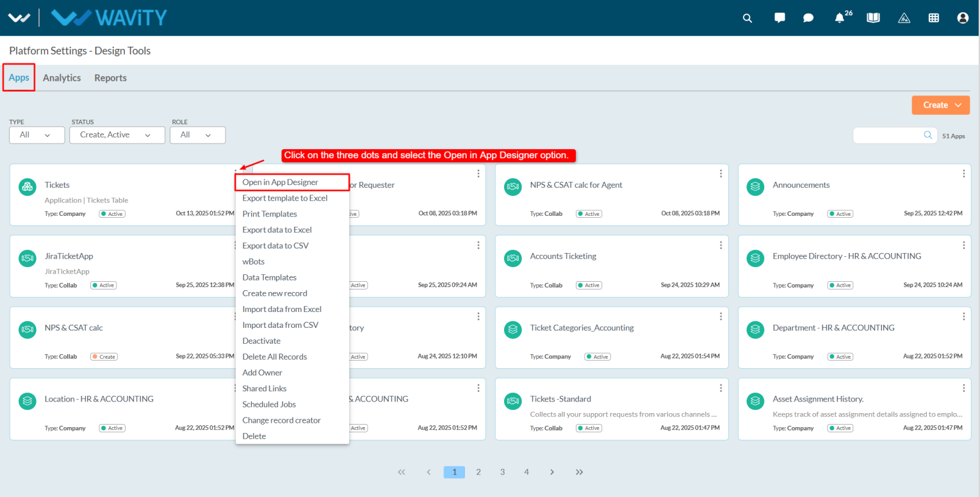Go to page 3

click(503, 472)
